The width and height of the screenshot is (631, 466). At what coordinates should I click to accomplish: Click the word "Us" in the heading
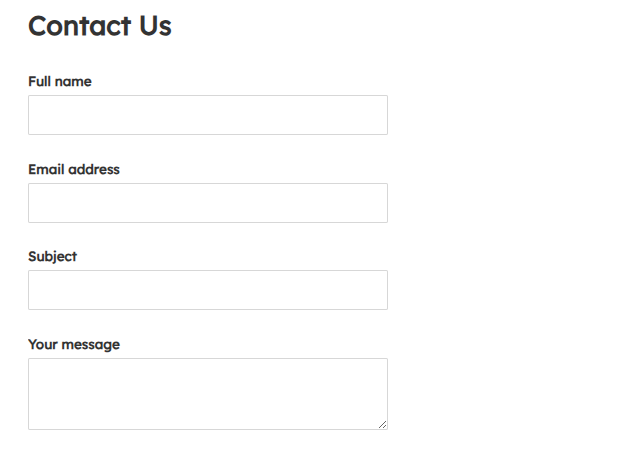tap(155, 26)
